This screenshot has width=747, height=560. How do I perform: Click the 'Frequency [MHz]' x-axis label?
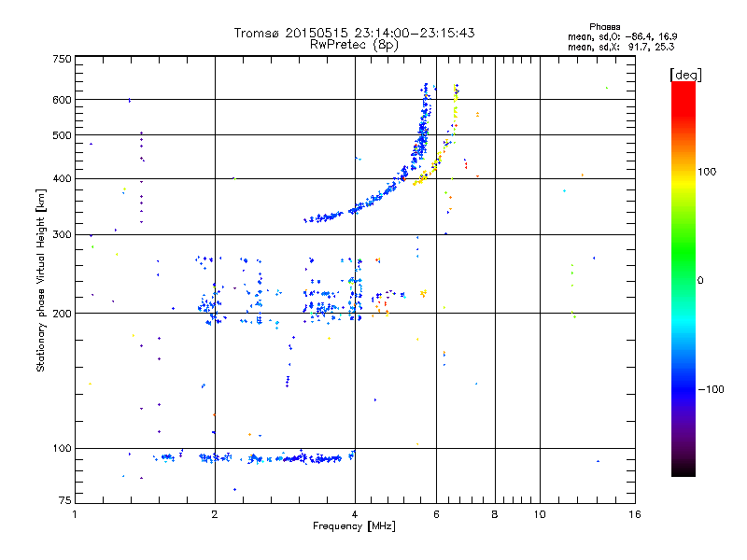pos(354,526)
